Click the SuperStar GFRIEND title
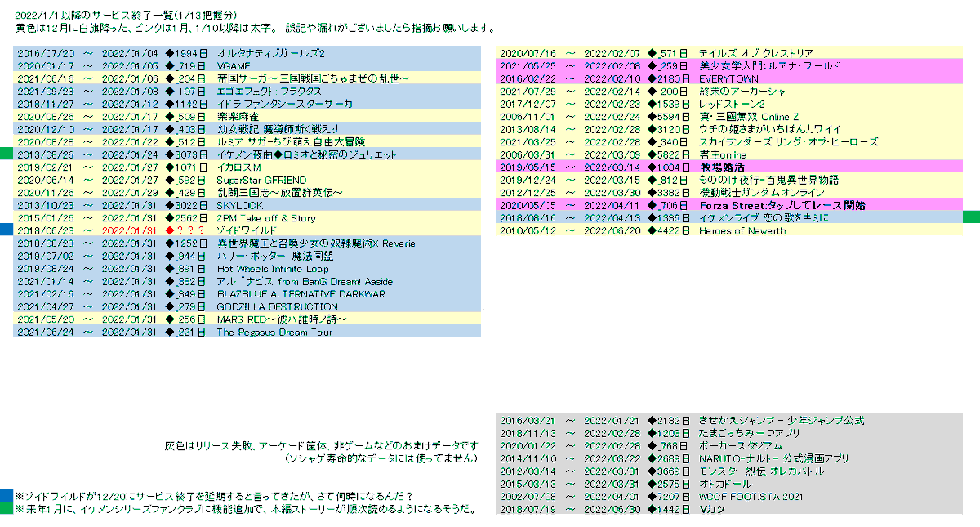Viewport: 980px width, 527px height. [x=261, y=180]
